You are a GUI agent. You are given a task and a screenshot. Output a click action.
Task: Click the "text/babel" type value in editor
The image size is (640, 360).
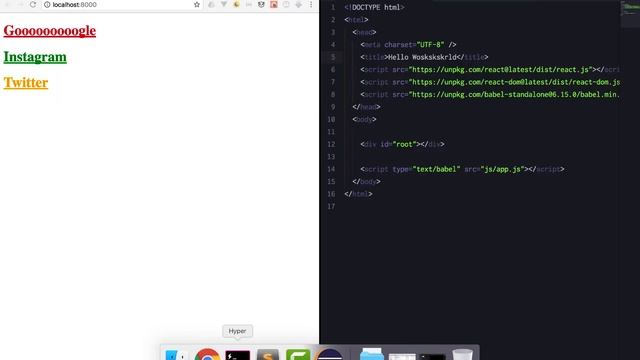(436, 169)
